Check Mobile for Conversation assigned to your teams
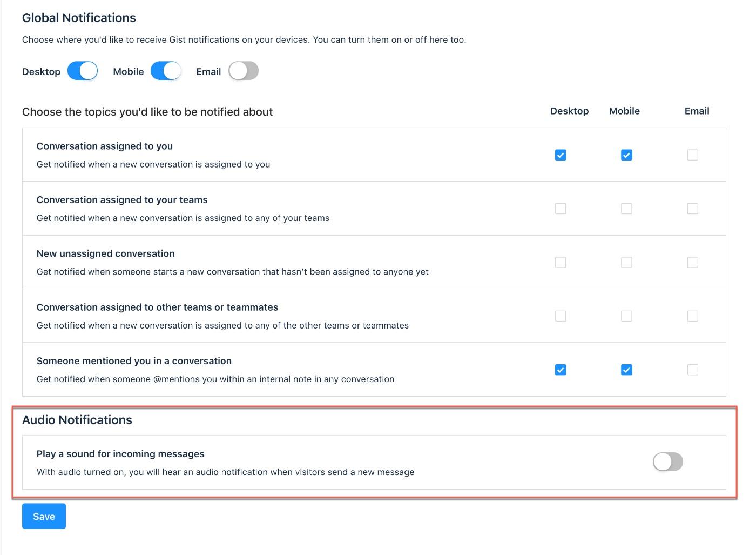This screenshot has width=756, height=555. (626, 209)
